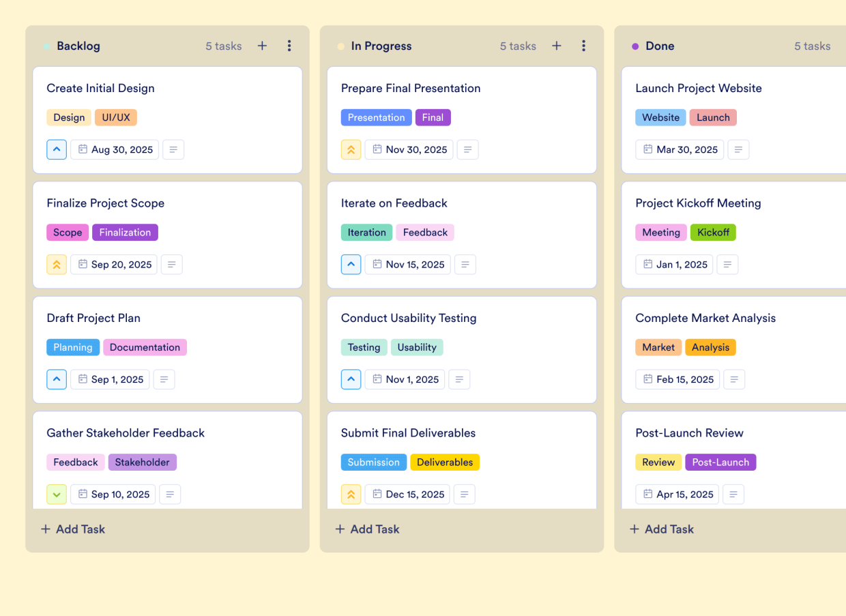The image size is (846, 616).
Task: Toggle low priority on Gather Stakeholder Feedback
Action: (x=57, y=494)
